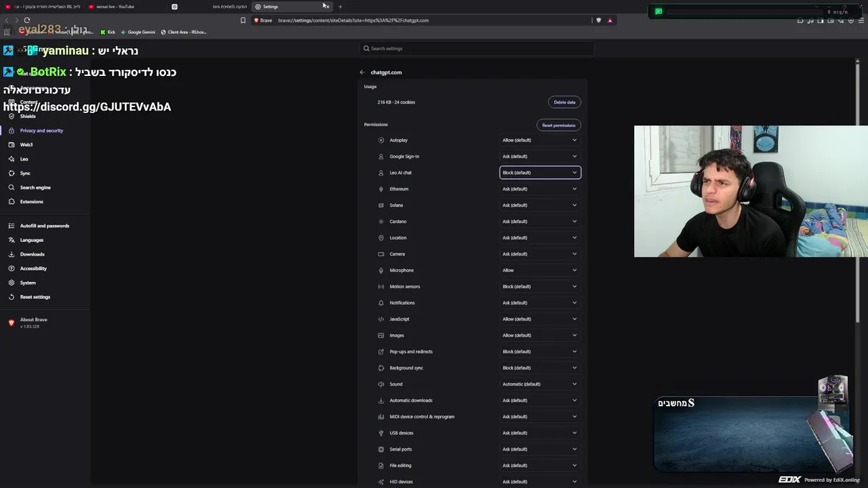Screen dimensions: 868x488
Task: Reload the page with the refresh icon
Action: click(x=27, y=20)
